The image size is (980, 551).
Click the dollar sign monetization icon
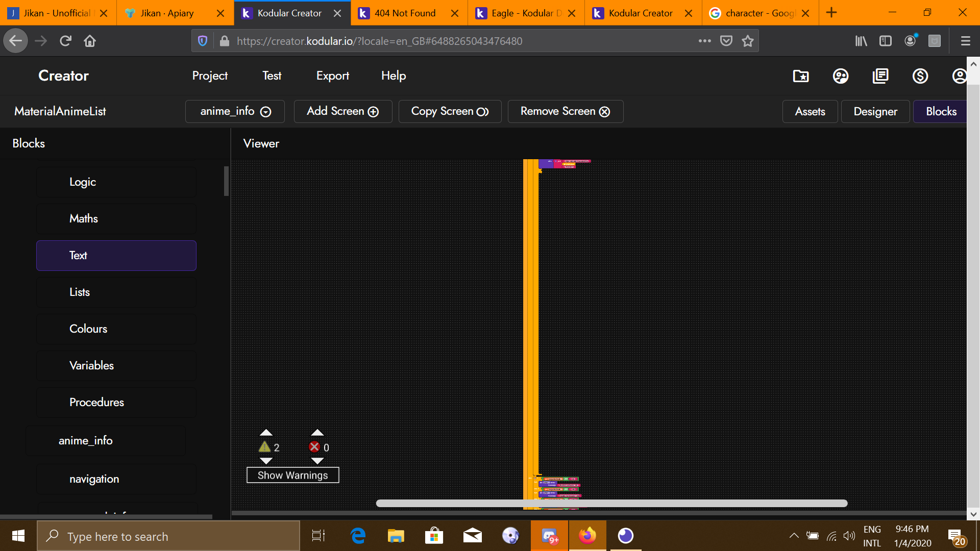point(920,76)
